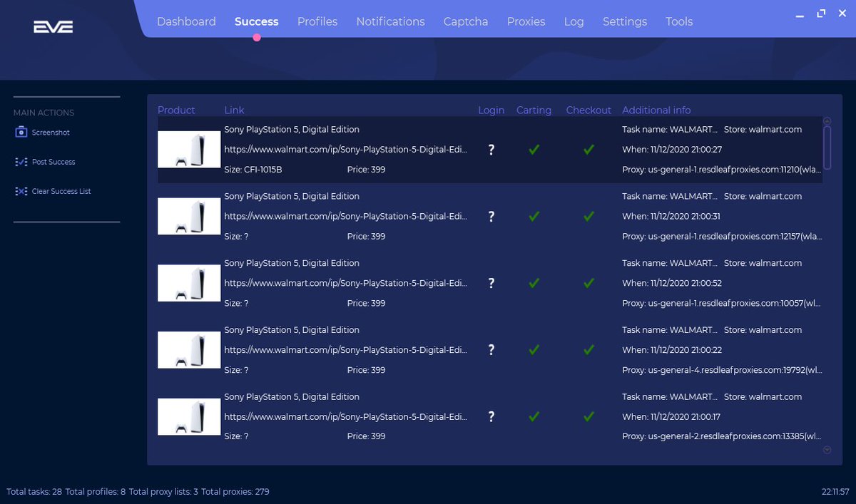Open the Dashboard tab
This screenshot has width=856, height=504.
(186, 21)
